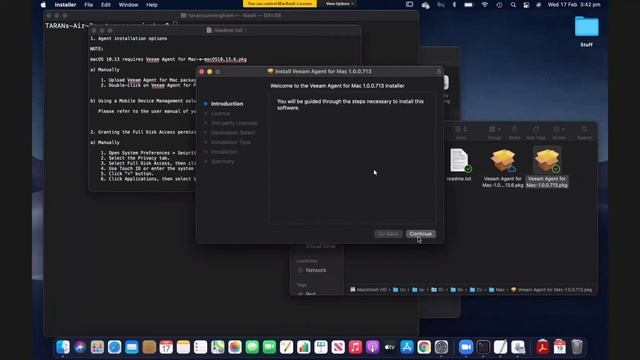This screenshot has width=640, height=360.
Task: Open Google Chrome from the Dock
Action: (x=424, y=347)
